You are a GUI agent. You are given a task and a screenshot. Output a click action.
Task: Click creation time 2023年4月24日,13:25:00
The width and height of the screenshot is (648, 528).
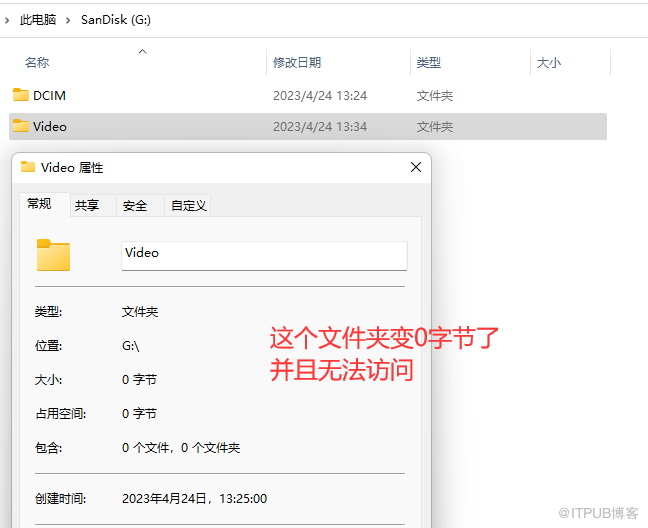(194, 498)
